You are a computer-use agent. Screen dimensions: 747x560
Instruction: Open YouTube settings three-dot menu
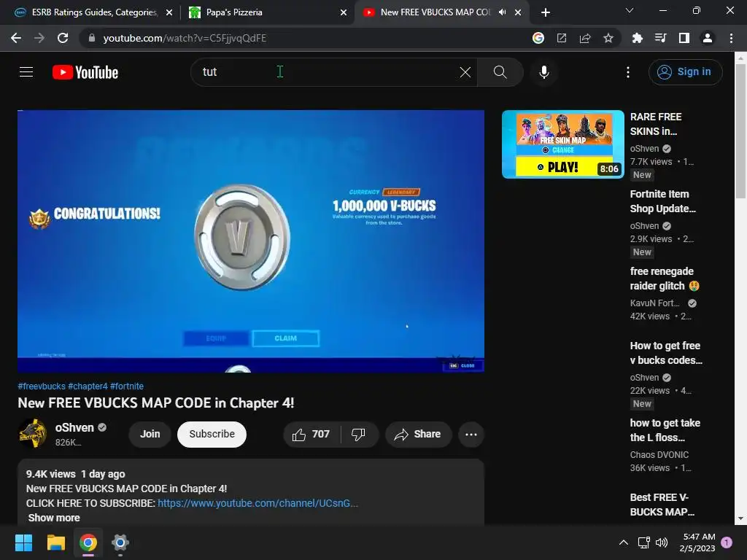pyautogui.click(x=628, y=72)
